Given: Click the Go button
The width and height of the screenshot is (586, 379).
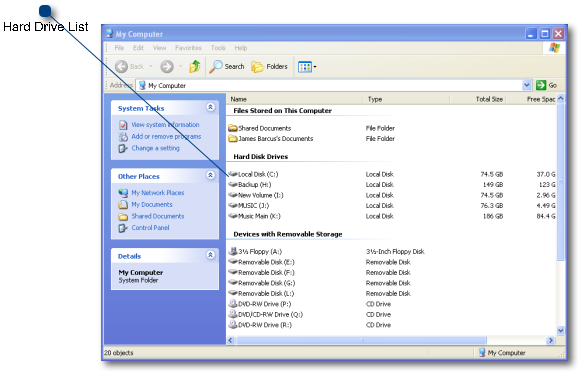Looking at the screenshot, I should (x=546, y=85).
